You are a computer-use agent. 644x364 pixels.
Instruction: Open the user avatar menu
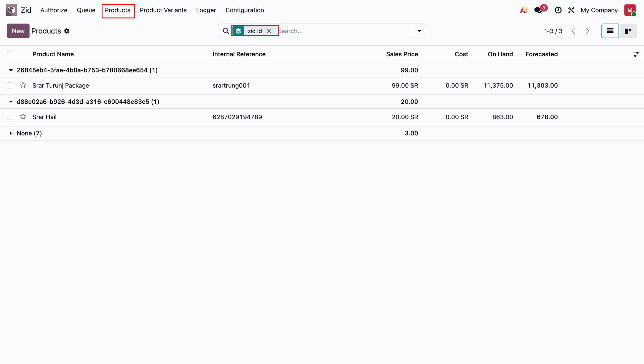tap(630, 10)
